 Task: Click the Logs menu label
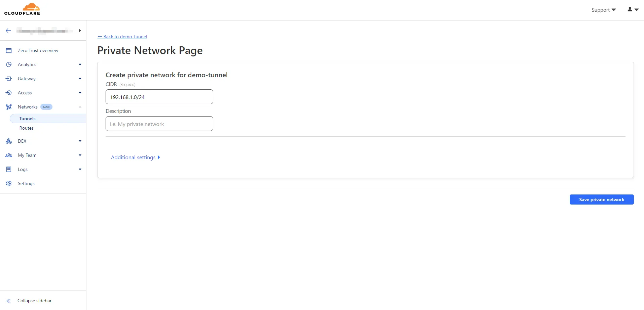click(23, 169)
